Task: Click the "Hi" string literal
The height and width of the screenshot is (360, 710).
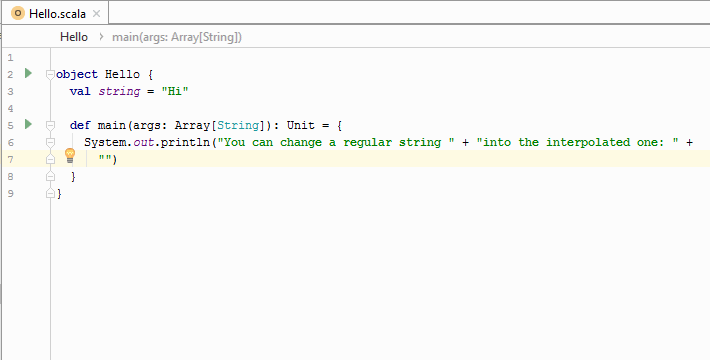Action: pyautogui.click(x=175, y=91)
